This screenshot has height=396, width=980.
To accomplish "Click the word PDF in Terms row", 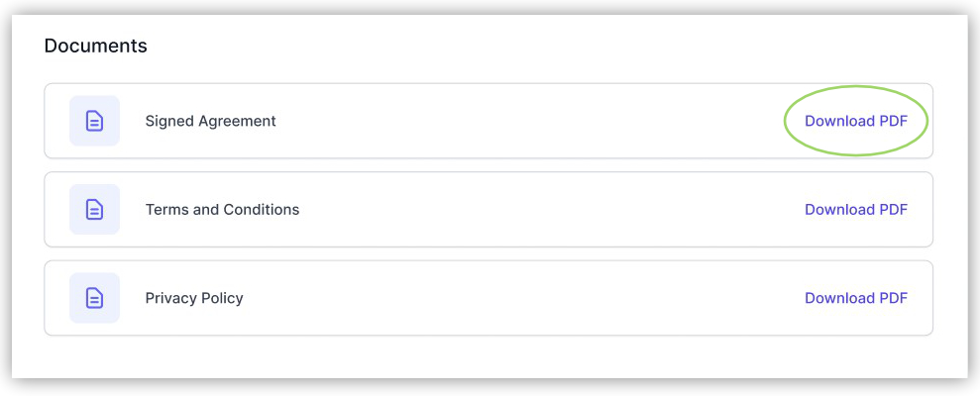I will [893, 210].
